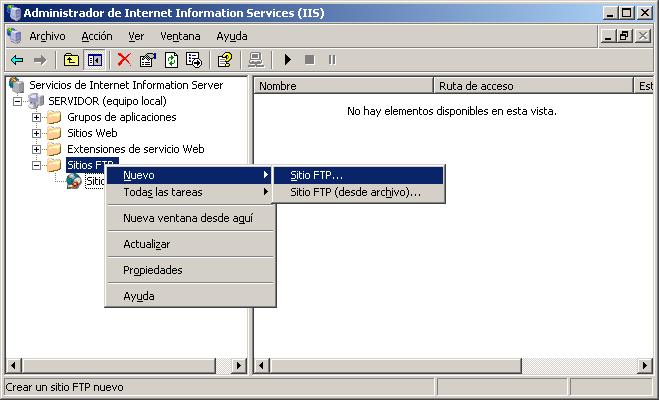
Task: Select SERVIDOR (equipo local) tree item
Action: click(107, 101)
